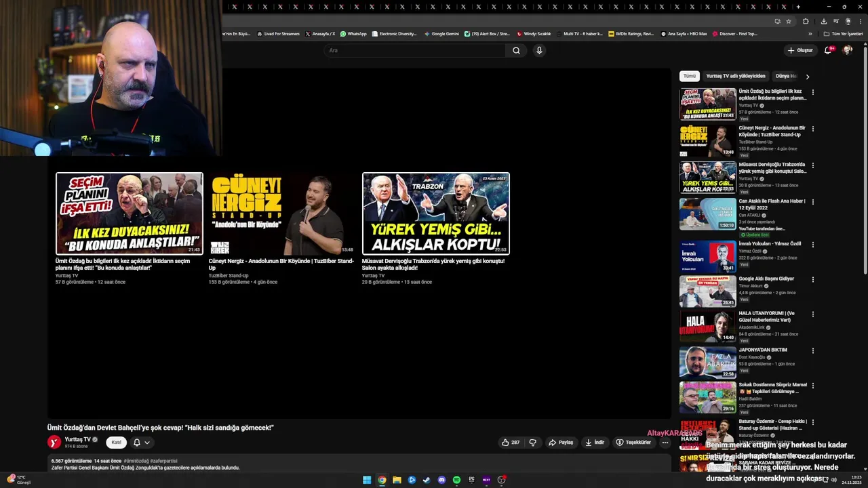868x488 pixels.
Task: Open end-screen Cüneyt Nergiz stand-up thumbnail
Action: pos(282,213)
